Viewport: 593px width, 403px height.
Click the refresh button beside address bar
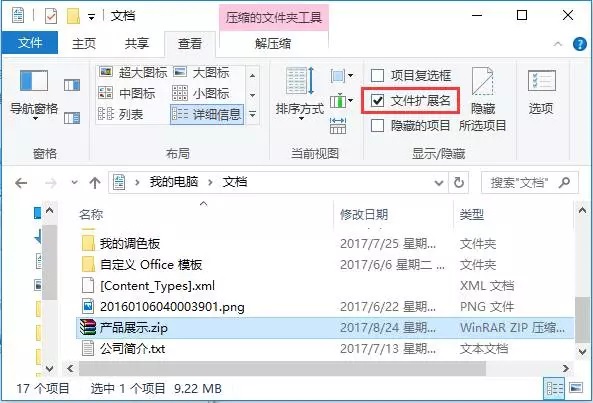point(459,183)
